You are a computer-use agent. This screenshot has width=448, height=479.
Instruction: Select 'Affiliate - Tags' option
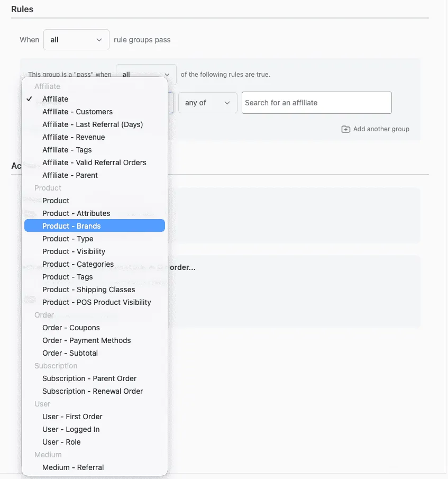tap(95, 150)
